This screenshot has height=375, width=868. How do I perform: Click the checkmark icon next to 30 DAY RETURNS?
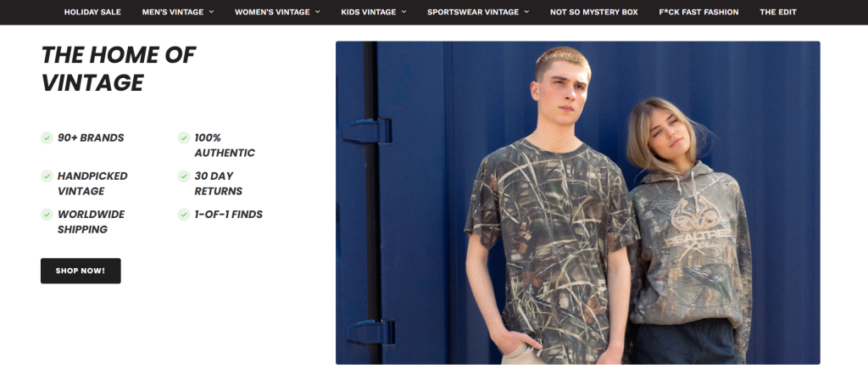[184, 176]
